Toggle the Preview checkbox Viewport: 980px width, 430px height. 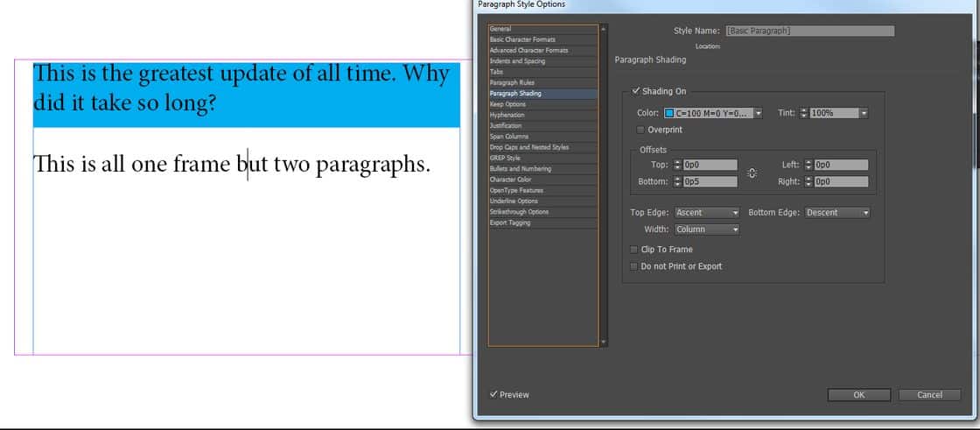494,394
